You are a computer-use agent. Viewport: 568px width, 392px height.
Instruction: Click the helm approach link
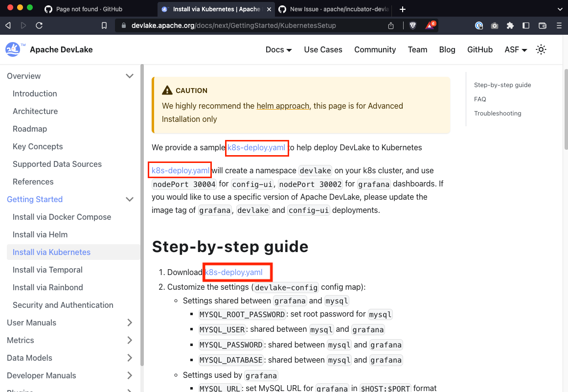coord(283,106)
